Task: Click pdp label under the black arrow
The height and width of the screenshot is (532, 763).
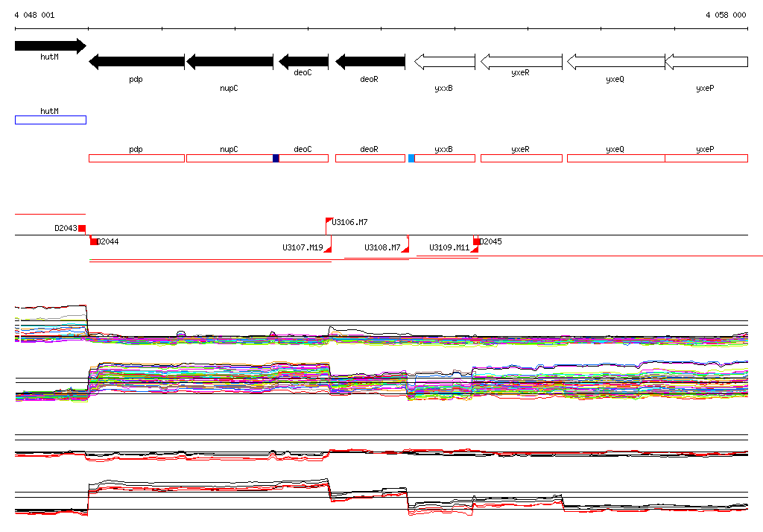Action: pos(136,79)
